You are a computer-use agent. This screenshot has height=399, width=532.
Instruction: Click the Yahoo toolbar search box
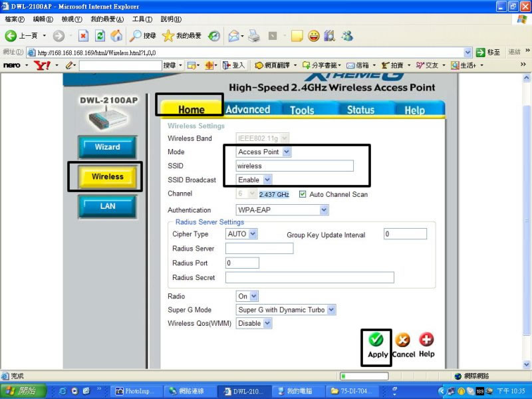[x=120, y=65]
